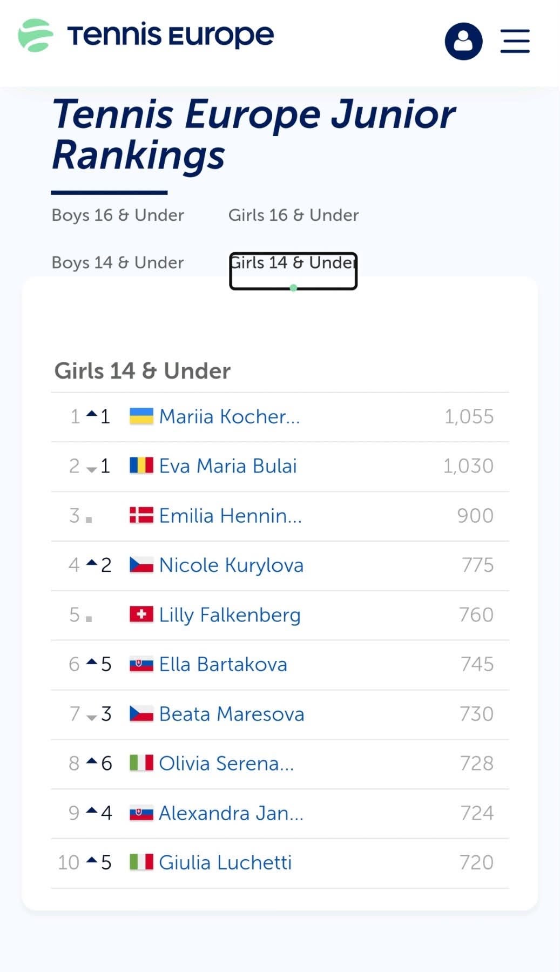Click the down arrow next to rank 7

tap(92, 717)
